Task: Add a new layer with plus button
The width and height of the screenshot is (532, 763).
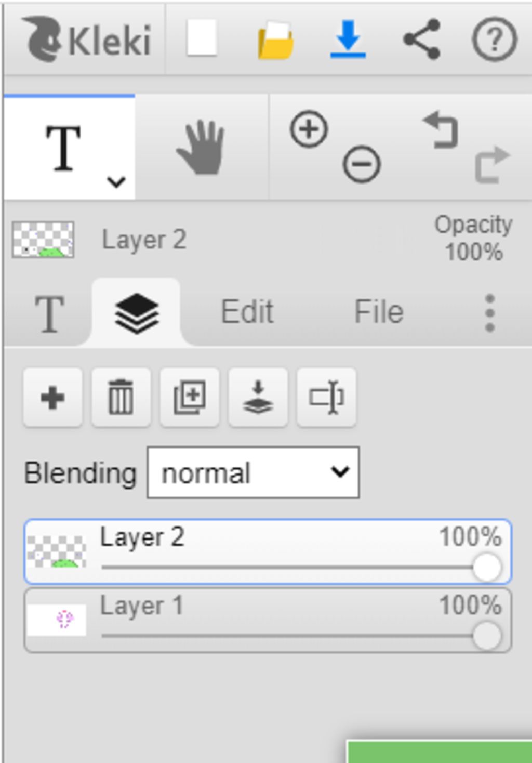Action: 52,398
